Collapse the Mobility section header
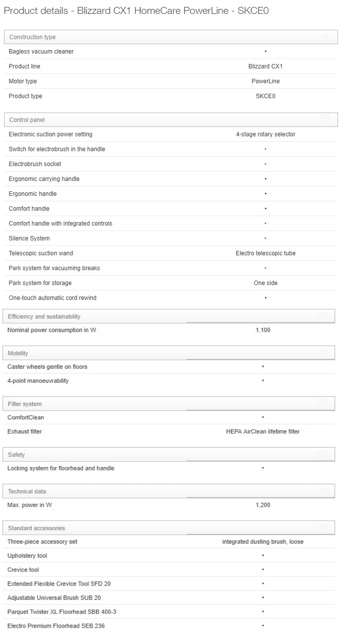 coord(169,353)
